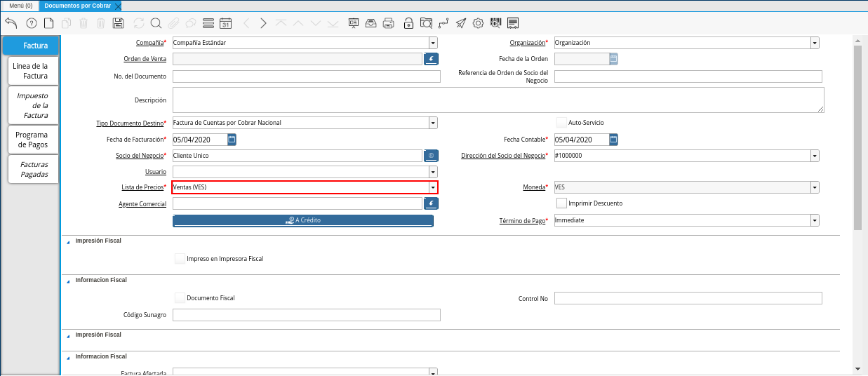Click the Descripción text area

(498, 100)
